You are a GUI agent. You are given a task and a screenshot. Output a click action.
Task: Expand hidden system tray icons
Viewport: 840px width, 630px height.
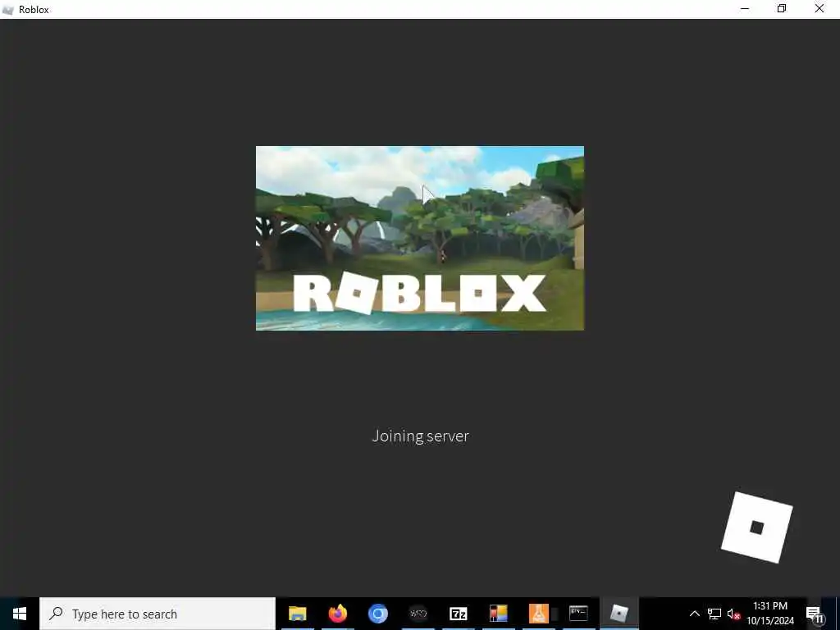point(694,614)
